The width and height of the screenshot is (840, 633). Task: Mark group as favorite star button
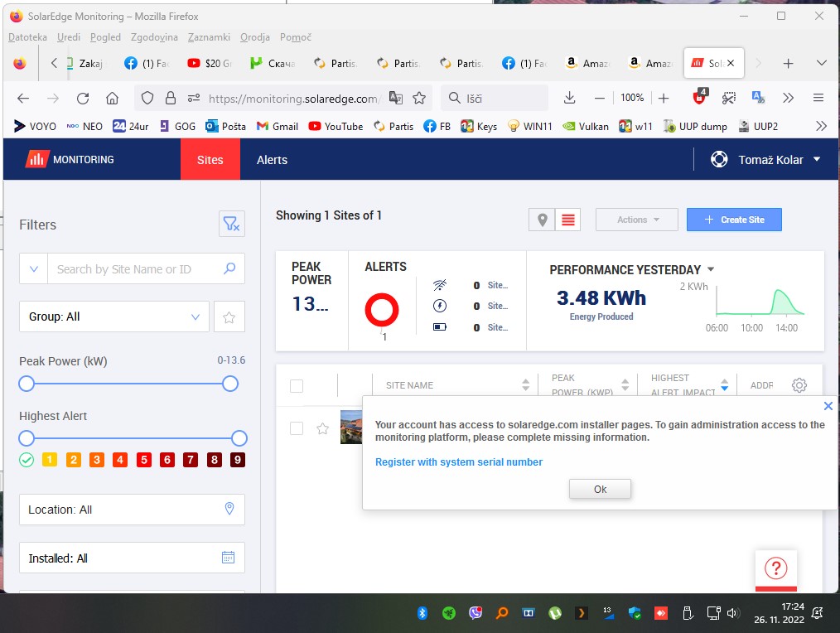coord(229,316)
